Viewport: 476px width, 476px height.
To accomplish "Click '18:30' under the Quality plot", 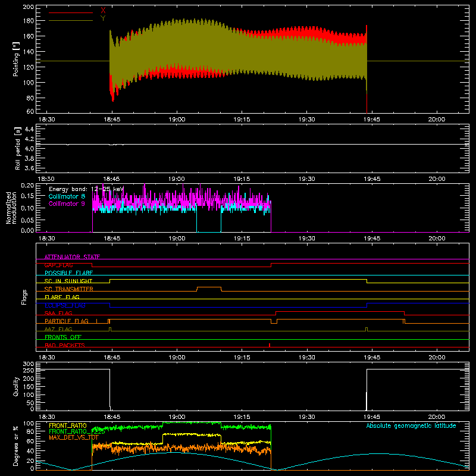I will (x=47, y=417).
